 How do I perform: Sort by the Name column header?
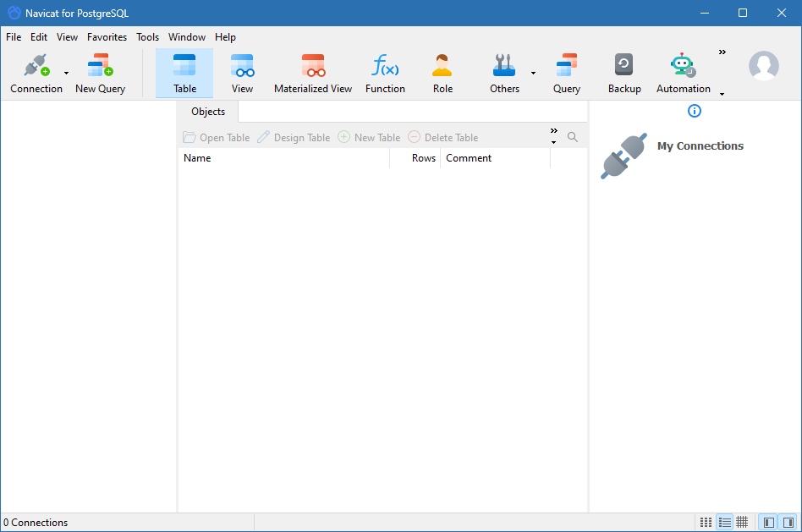[284, 158]
